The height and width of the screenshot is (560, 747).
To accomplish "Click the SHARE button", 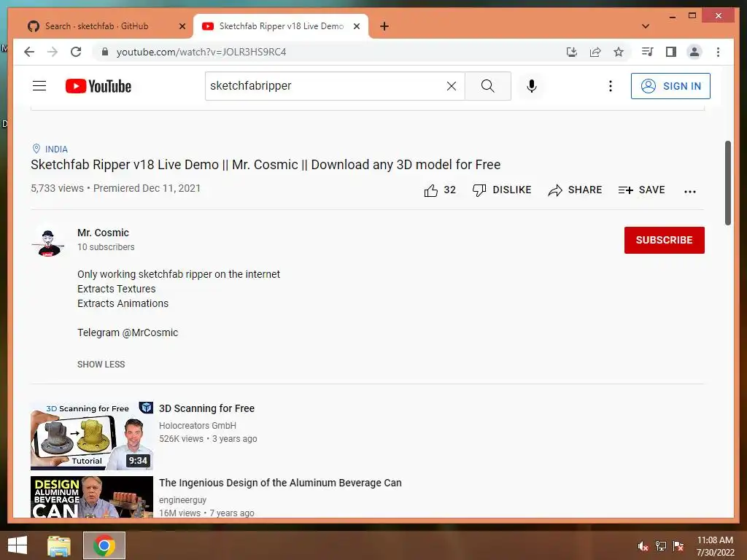I will [575, 190].
